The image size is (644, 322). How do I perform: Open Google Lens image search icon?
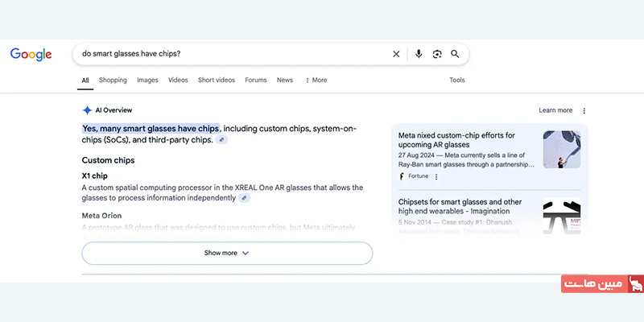click(x=437, y=54)
